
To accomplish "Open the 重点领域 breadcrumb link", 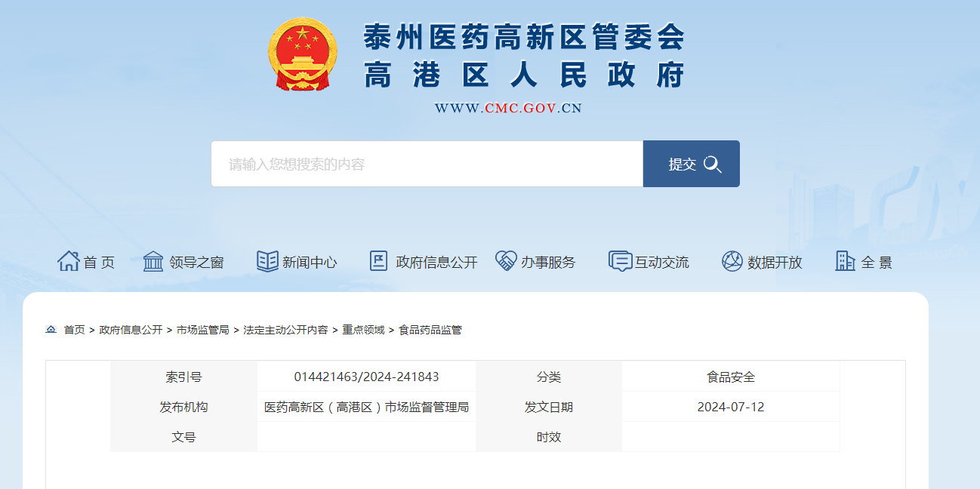I will coord(365,328).
